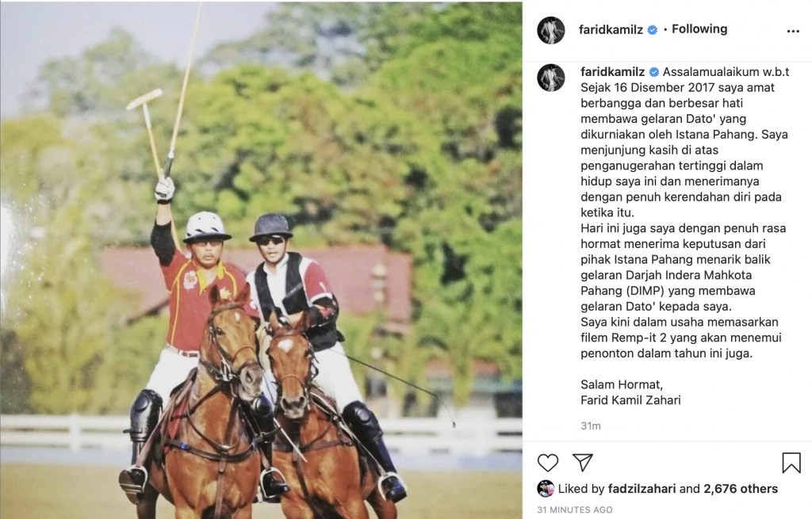Viewport: 812px width, 519px height.
Task: Click the verified badge in the caption
Action: 654,72
